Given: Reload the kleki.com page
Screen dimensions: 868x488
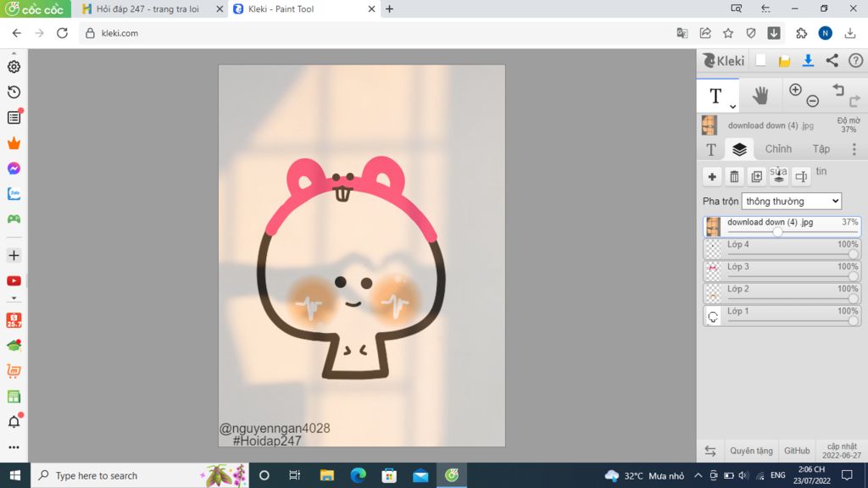Looking at the screenshot, I should [62, 33].
